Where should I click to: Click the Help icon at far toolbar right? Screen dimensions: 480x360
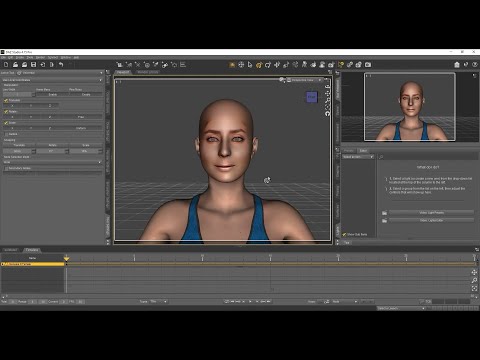(475, 65)
